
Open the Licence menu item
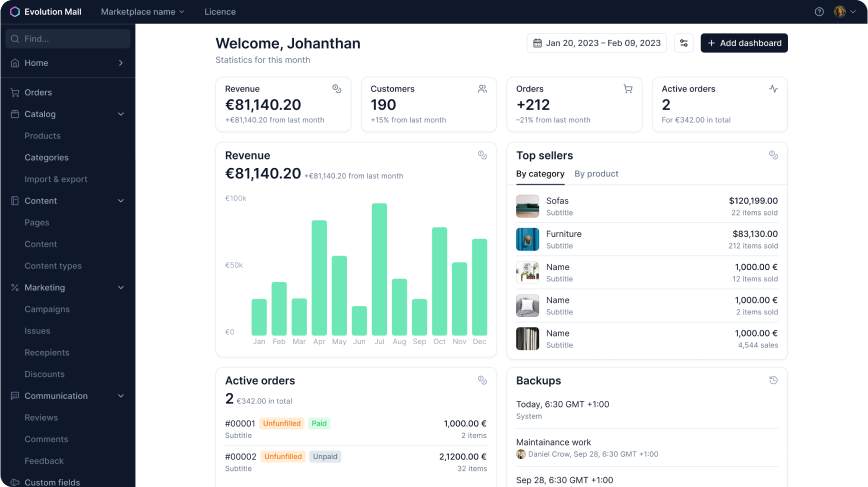(x=220, y=12)
